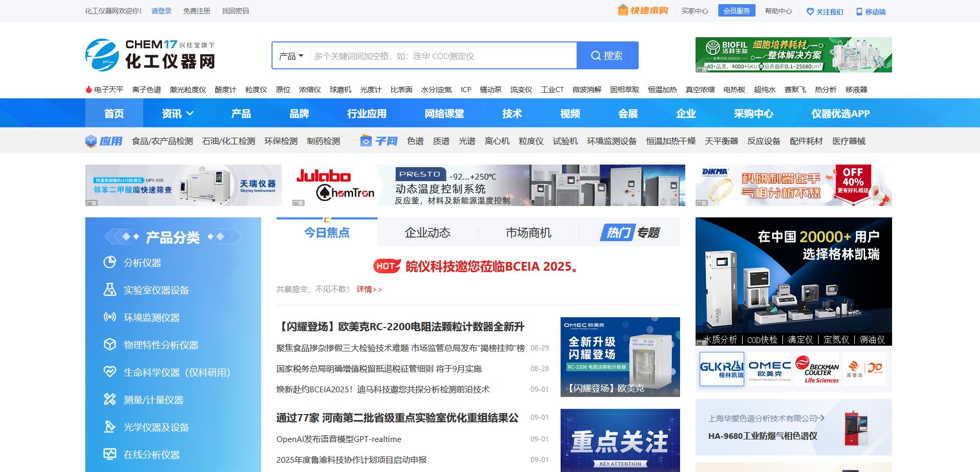Viewport: 980px width, 472px height.
Task: Click the flame icon before 电子天平
Action: 89,90
